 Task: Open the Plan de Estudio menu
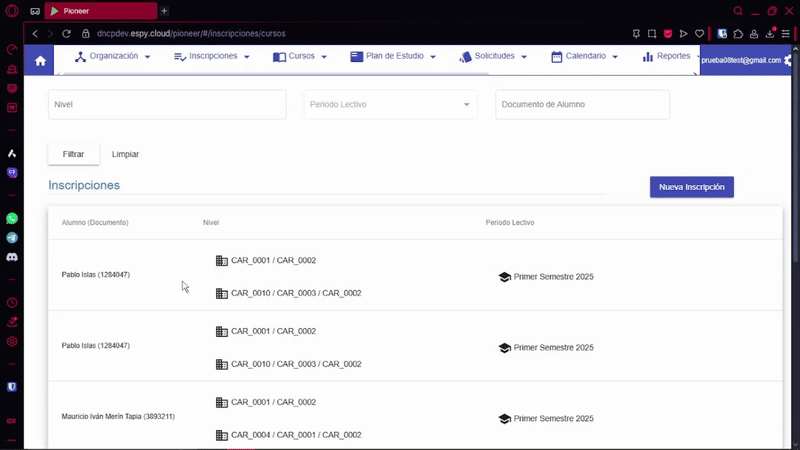(x=393, y=56)
